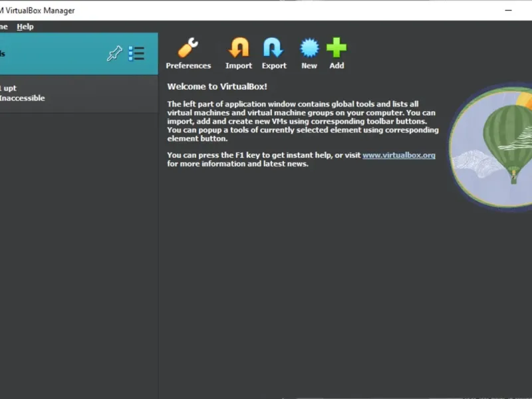Click the hot air balloon illustration
Image resolution: width=532 pixels, height=399 pixels.
click(491, 147)
